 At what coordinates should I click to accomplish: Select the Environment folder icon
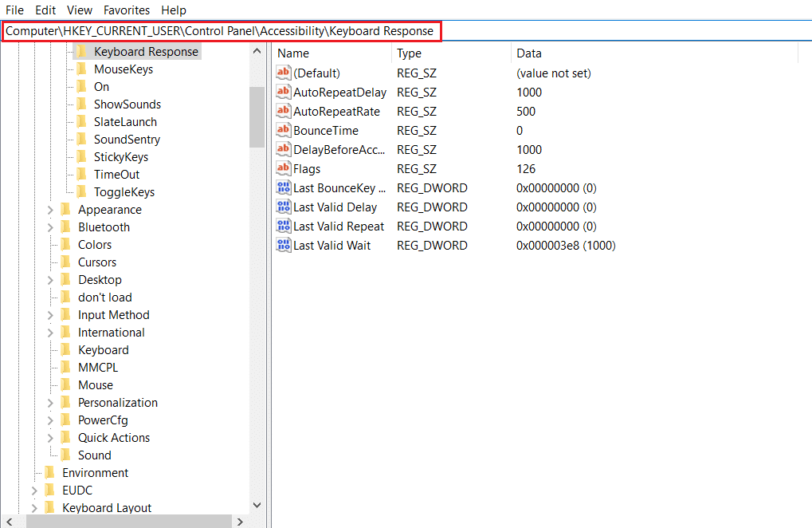pos(49,472)
